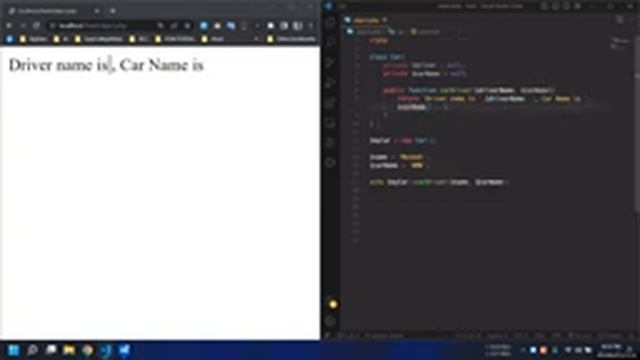Open the Search view in VS Code
This screenshot has width=640, height=360.
click(x=331, y=42)
